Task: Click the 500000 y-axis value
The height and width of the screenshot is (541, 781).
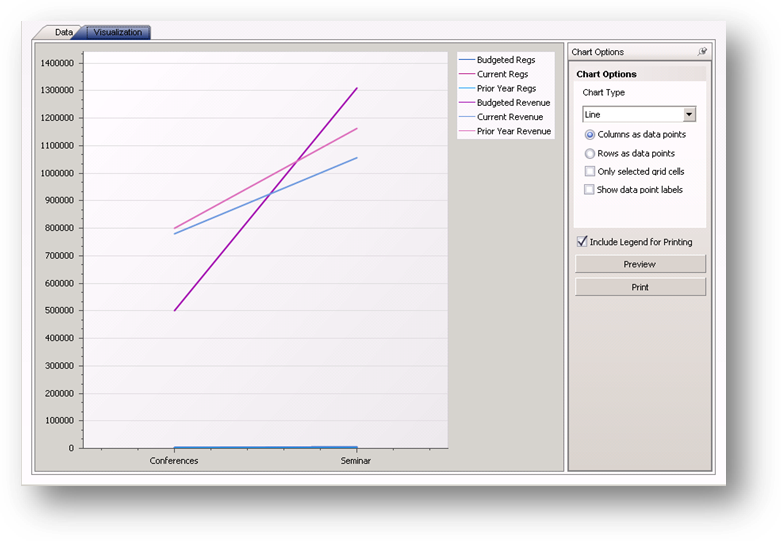Action: click(x=59, y=310)
